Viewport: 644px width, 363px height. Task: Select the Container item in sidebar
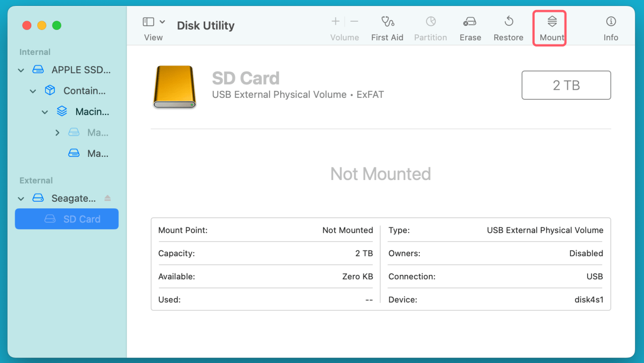coord(84,90)
